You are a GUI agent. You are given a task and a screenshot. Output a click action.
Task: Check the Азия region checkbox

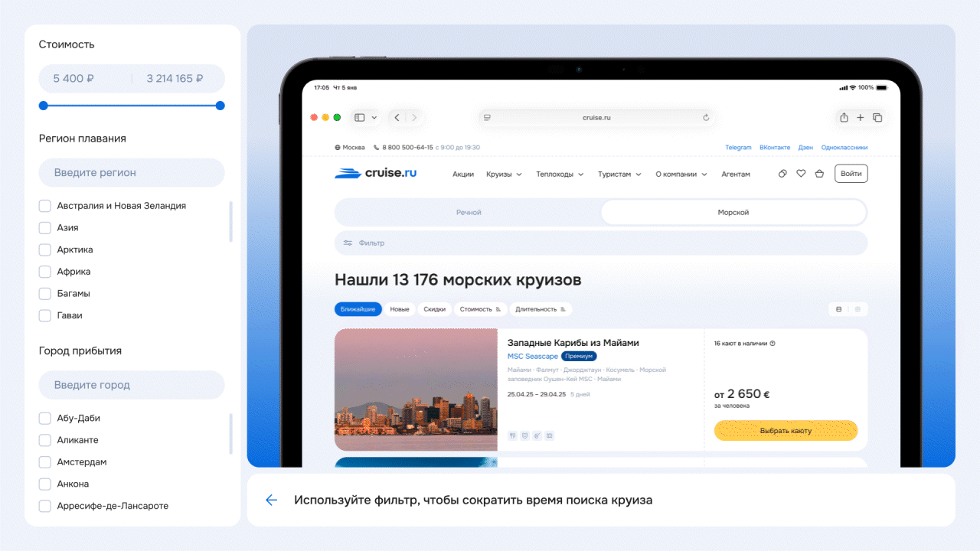click(x=44, y=227)
